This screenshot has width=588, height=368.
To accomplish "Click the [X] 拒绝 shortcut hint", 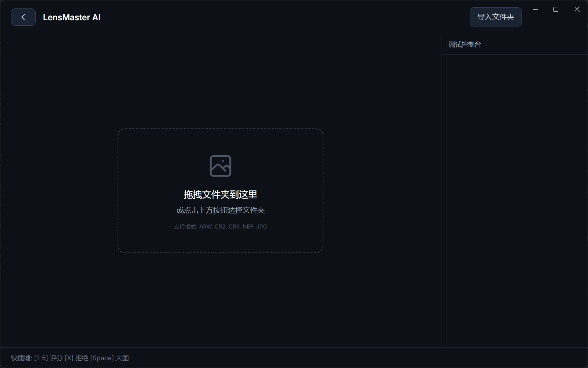I will 76,358.
